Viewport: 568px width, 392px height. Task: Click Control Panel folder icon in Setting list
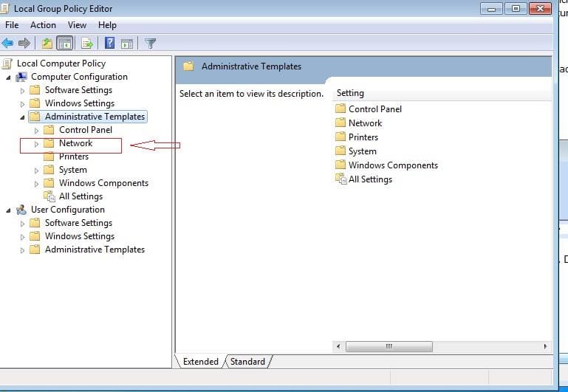click(341, 109)
